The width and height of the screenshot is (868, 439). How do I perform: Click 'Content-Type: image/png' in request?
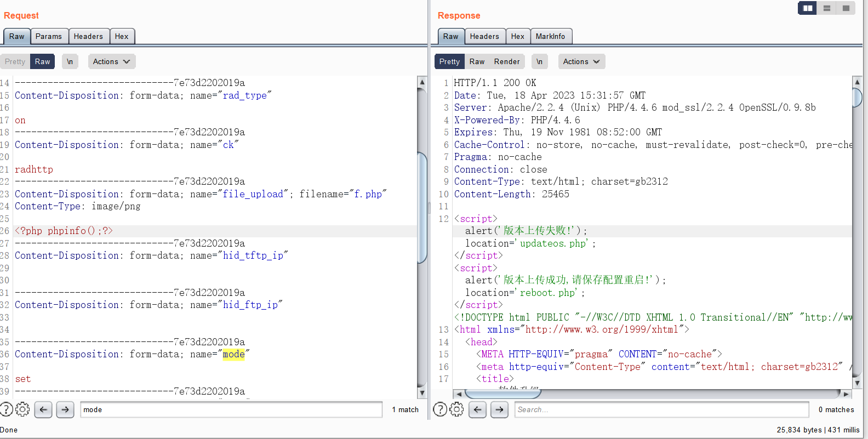coord(77,206)
